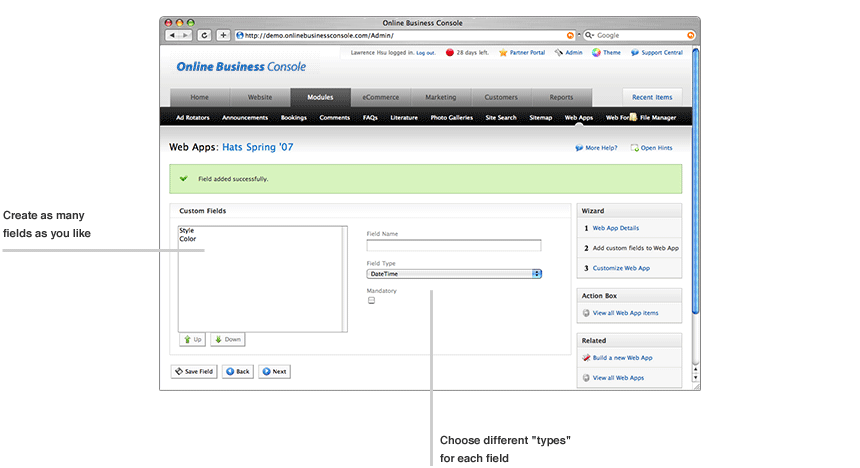This screenshot has width=860, height=468.
Task: Click the Customize Web App link
Action: (x=621, y=268)
